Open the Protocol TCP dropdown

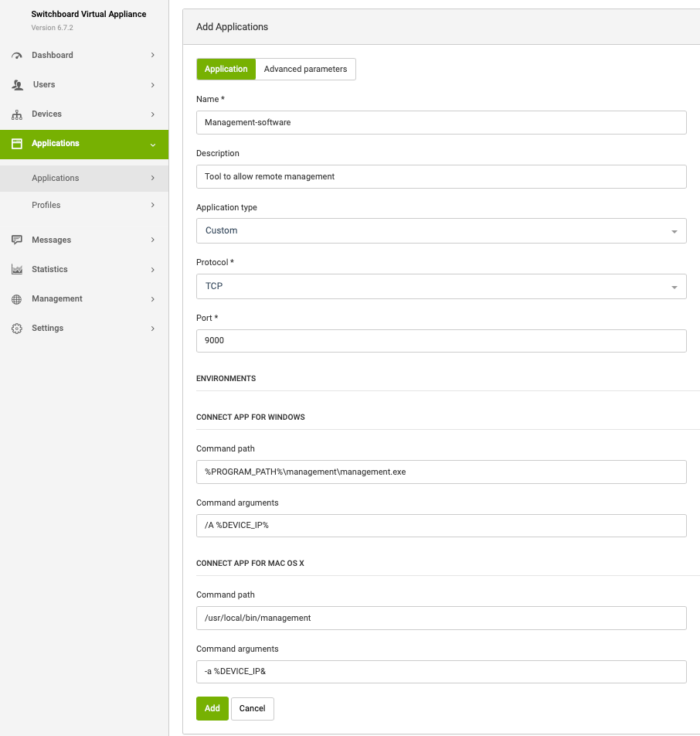(x=441, y=286)
